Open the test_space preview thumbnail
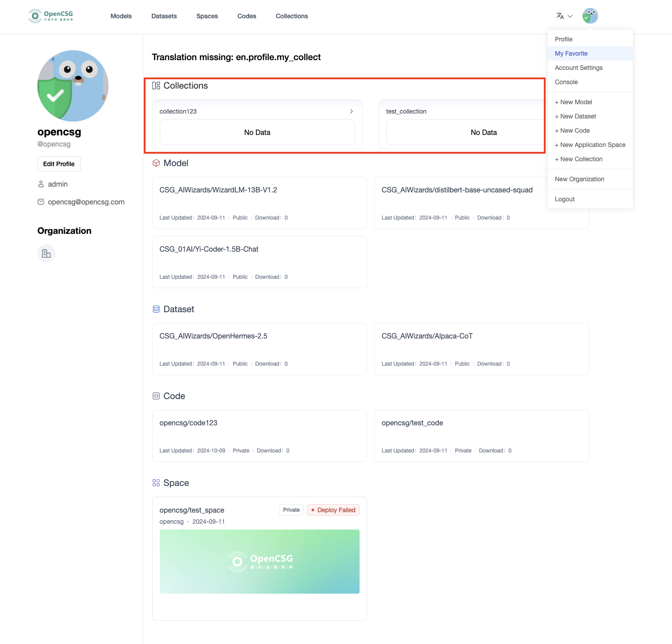Viewport: 672px width, 644px height. coord(259,561)
